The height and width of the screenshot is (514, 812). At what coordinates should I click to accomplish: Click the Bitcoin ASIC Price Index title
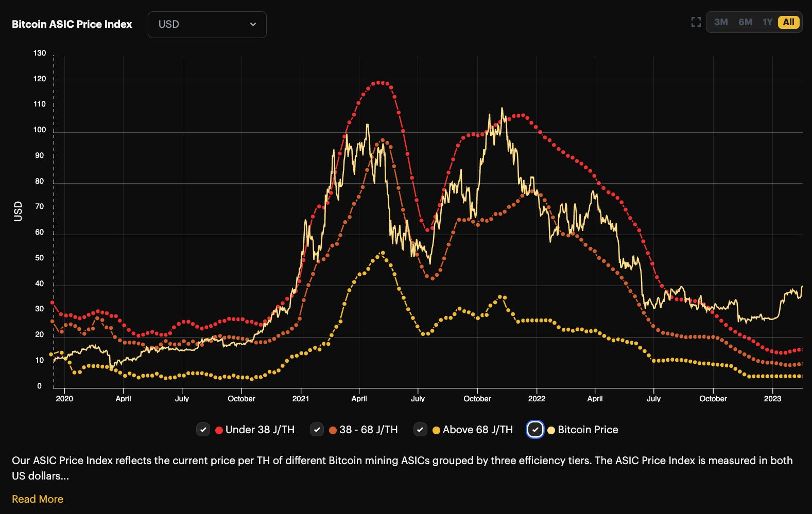pos(72,24)
